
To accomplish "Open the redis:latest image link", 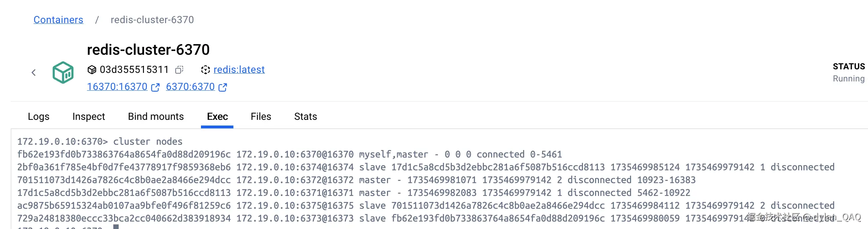I will [x=239, y=70].
